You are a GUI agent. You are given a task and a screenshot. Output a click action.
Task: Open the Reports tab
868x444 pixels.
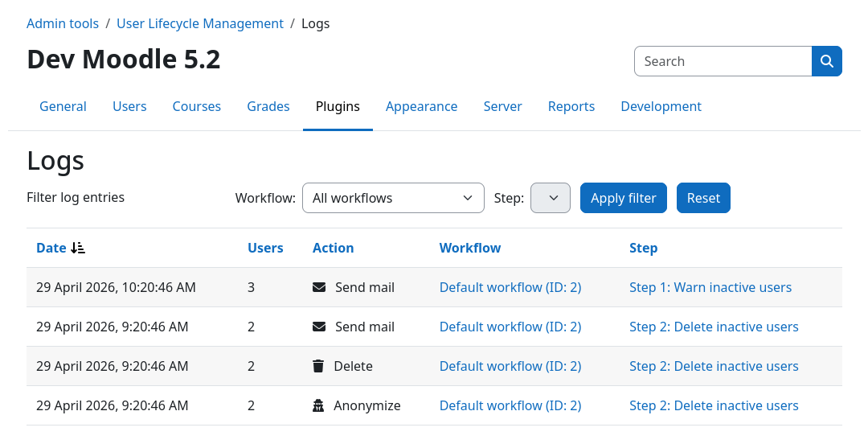click(571, 107)
